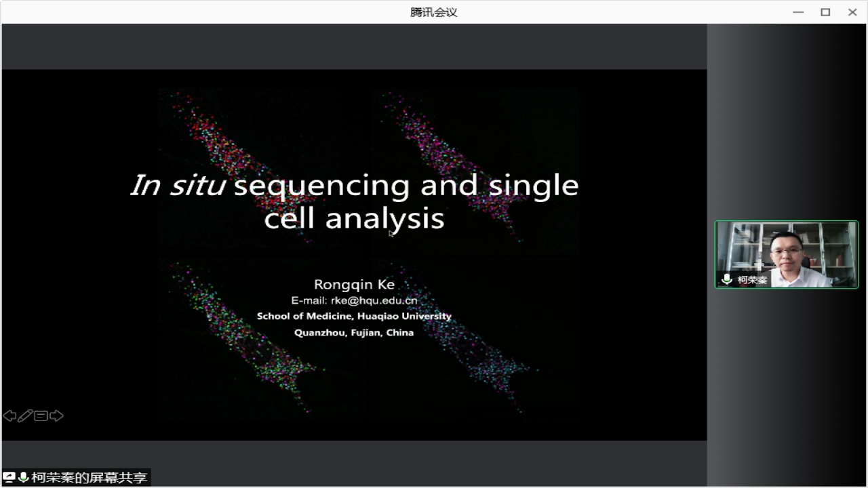This screenshot has height=488, width=868.
Task: Click the presenter name Rongqin Ke
Action: pyautogui.click(x=354, y=284)
